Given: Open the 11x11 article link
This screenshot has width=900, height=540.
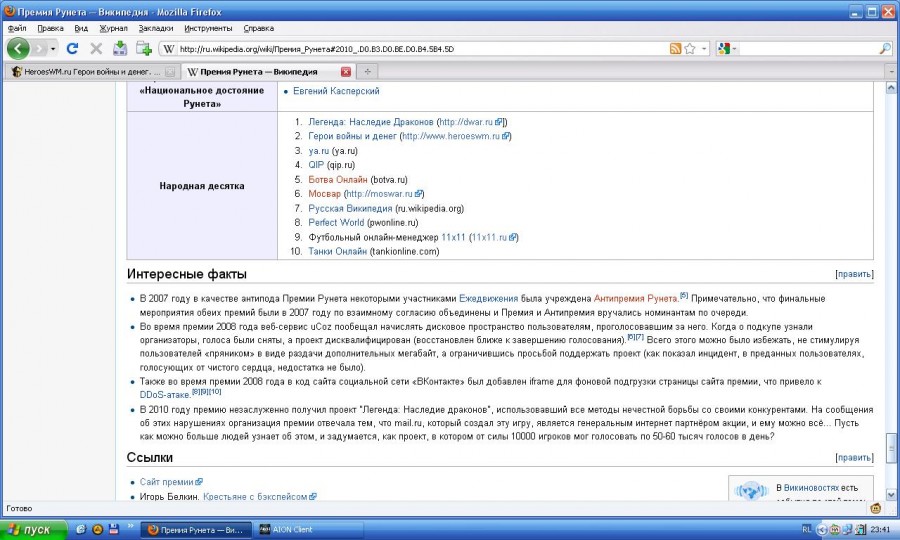Looking at the screenshot, I should 453,237.
